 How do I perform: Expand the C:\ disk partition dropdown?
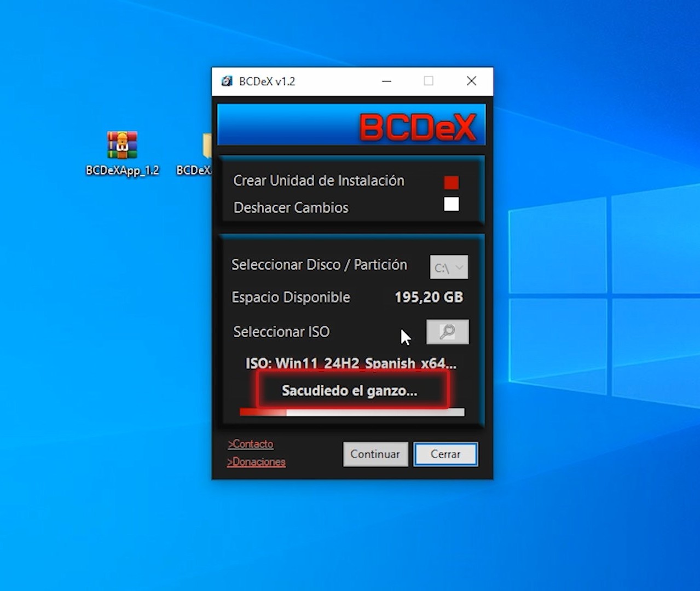coord(449,268)
